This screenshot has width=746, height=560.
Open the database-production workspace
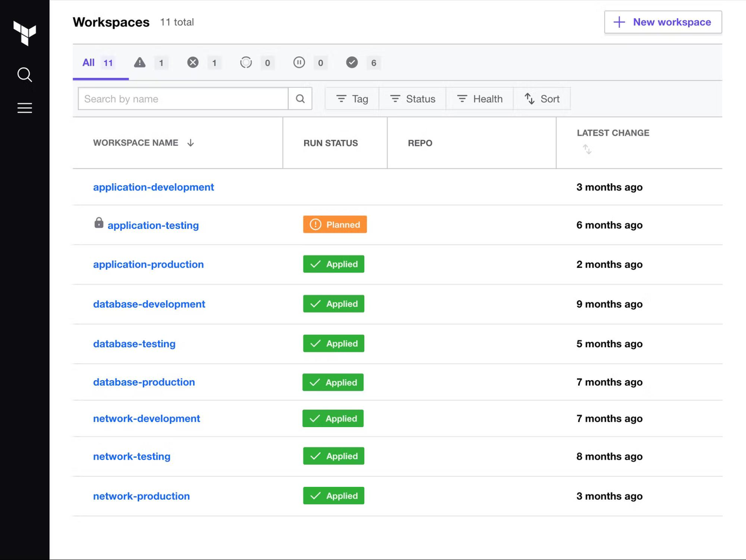(144, 382)
